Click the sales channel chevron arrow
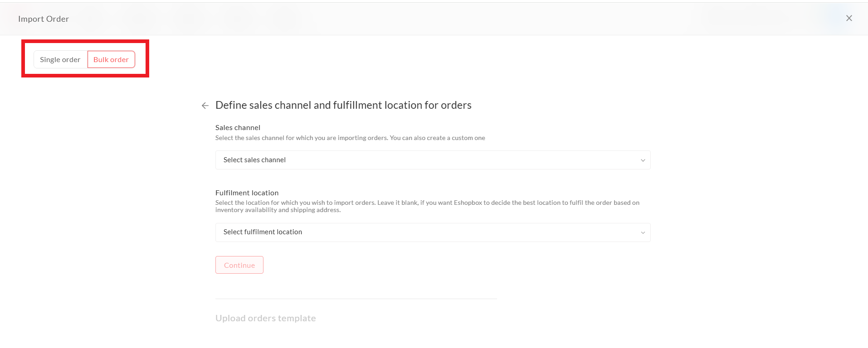Image resolution: width=868 pixels, height=348 pixels. [x=643, y=160]
